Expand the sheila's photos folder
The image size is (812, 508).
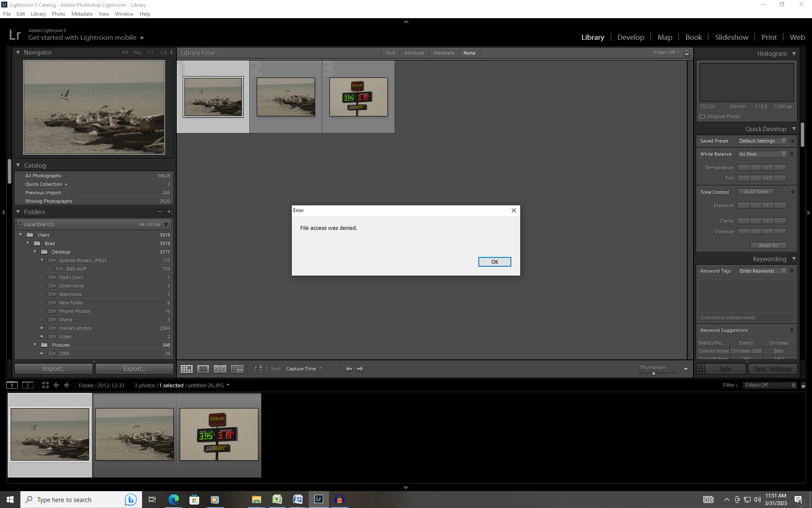click(x=42, y=328)
